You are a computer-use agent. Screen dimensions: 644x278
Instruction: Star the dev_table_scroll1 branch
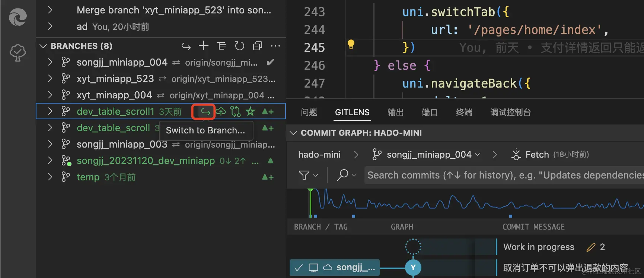click(x=251, y=111)
